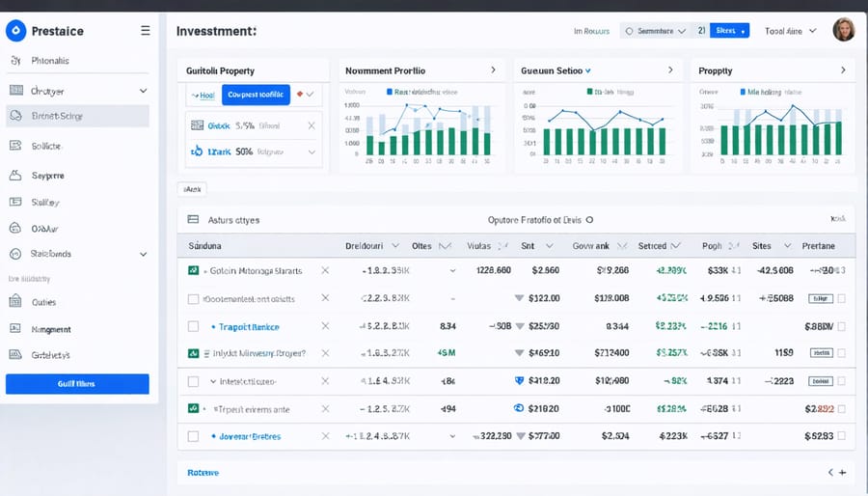Screen dimensions: 868x496
Task: Click the Nangment sidebar icon
Action: [x=14, y=329]
